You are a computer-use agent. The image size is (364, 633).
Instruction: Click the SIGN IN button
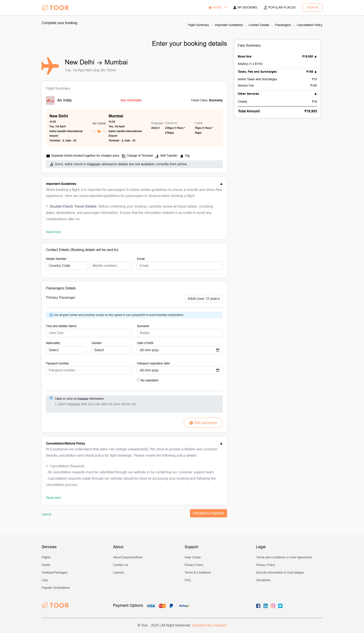coord(312,8)
